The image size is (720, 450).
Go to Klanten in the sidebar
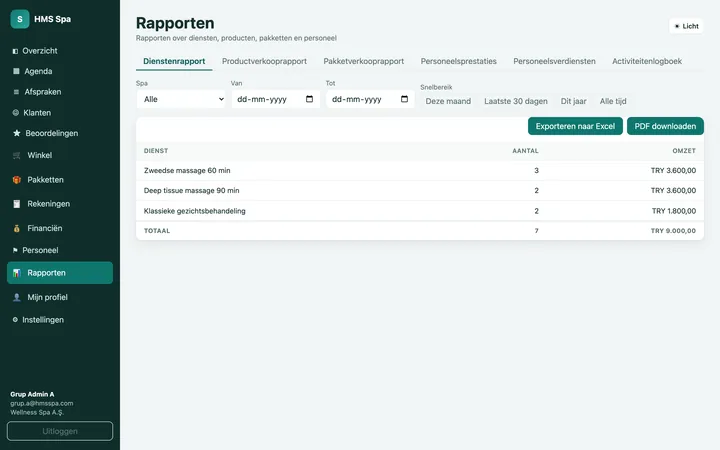click(60, 112)
